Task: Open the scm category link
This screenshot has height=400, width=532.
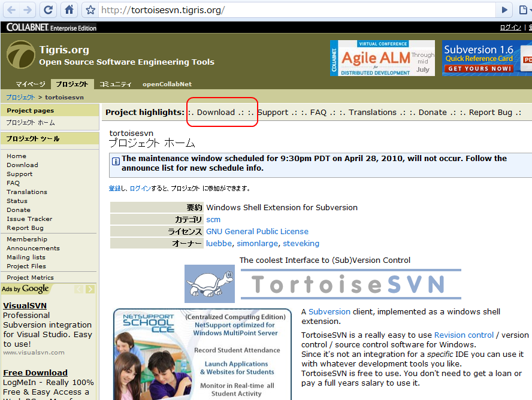Action: pos(213,220)
